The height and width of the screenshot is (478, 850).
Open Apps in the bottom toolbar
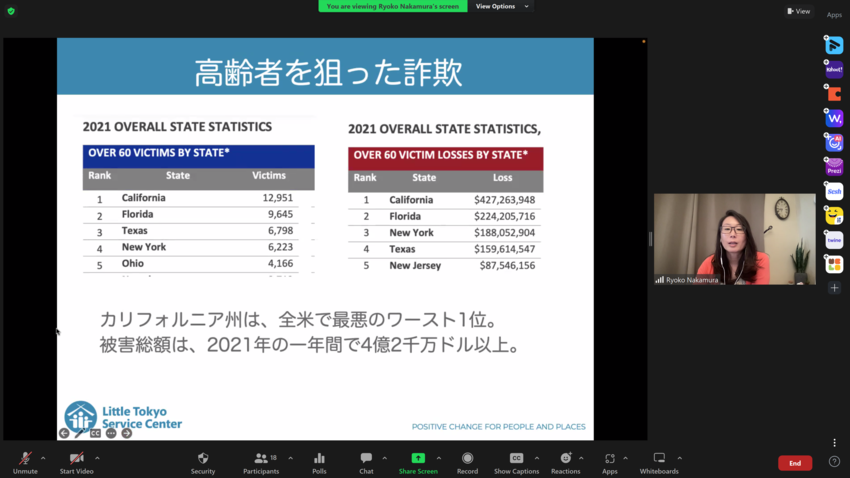[x=610, y=463]
